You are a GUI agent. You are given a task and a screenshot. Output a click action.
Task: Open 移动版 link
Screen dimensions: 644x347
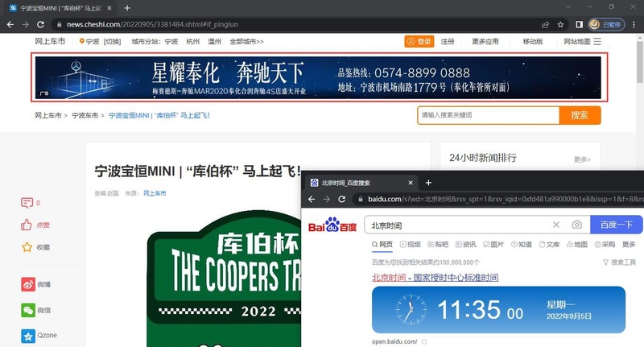tap(533, 42)
